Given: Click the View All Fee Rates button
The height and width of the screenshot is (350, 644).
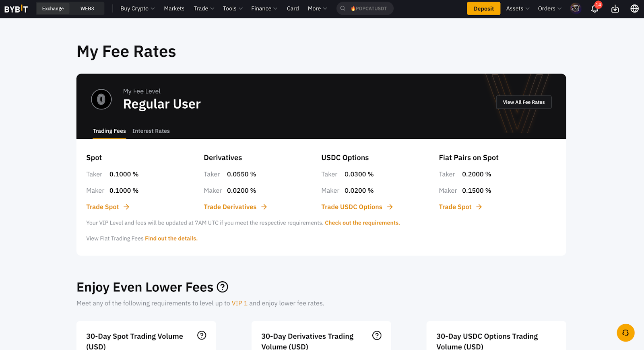Looking at the screenshot, I should pos(524,102).
